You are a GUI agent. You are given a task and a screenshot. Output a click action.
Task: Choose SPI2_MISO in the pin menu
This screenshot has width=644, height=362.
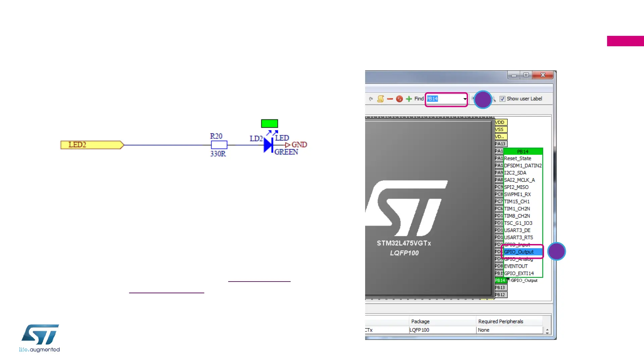[x=523, y=187]
